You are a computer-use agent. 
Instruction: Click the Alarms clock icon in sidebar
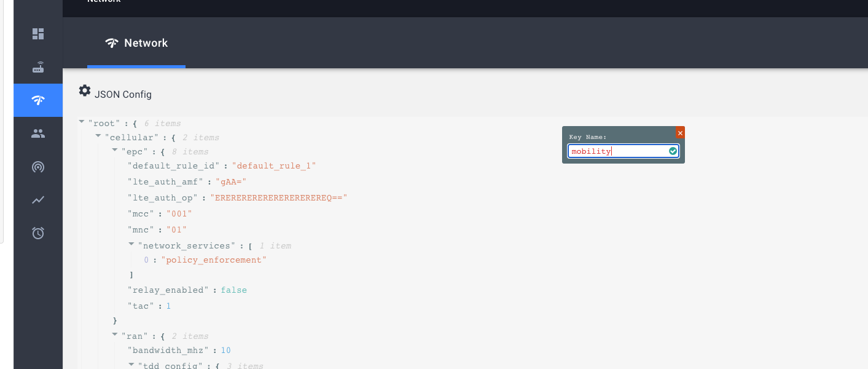37,233
